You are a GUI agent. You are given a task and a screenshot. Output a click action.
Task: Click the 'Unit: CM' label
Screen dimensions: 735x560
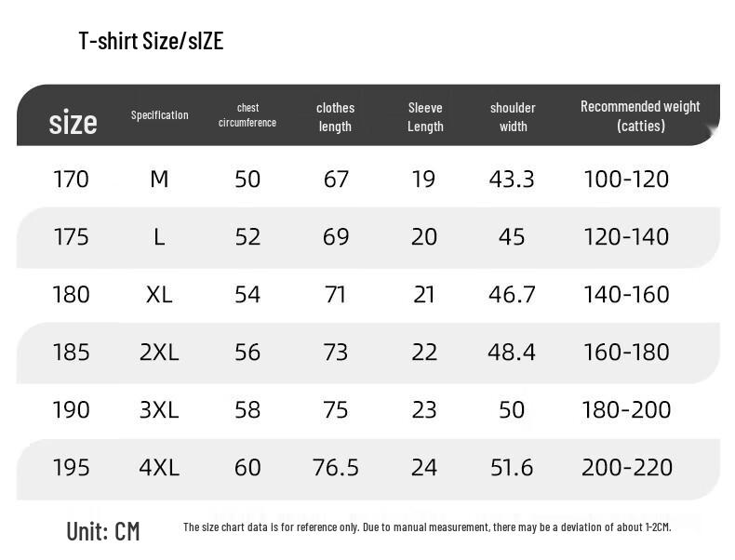(x=103, y=531)
